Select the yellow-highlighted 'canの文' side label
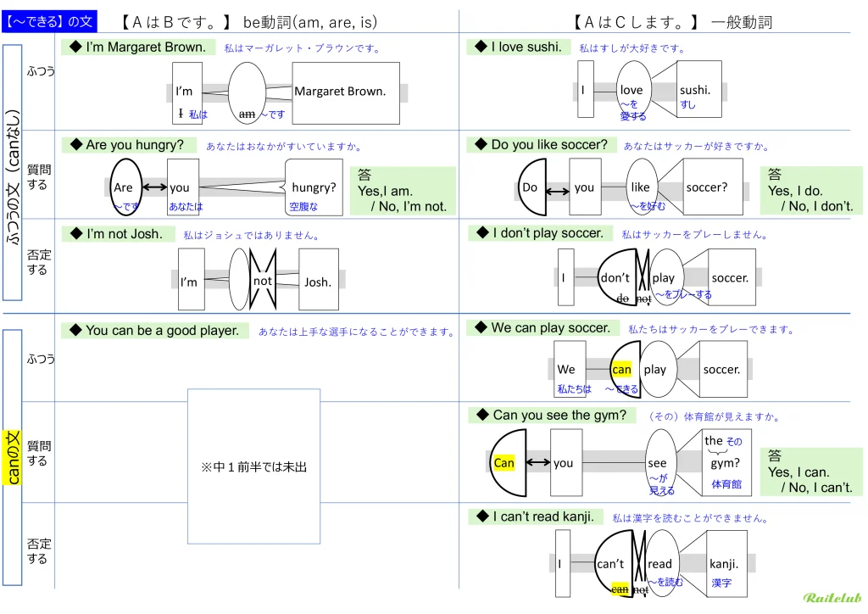The image size is (868, 614). pyautogui.click(x=13, y=458)
